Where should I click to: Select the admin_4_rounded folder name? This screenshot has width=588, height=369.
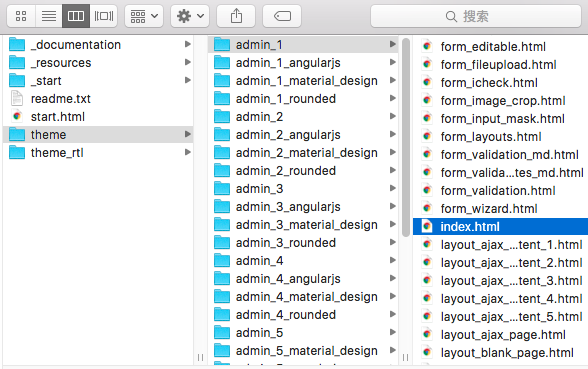click(286, 315)
